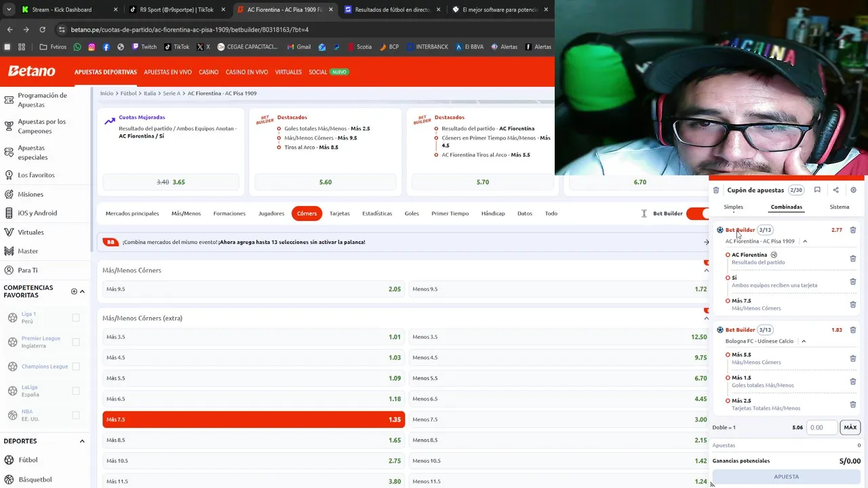Remove AC Fiorentina Resultado del partido selection
This screenshot has height=488, width=868.
pyautogui.click(x=853, y=258)
